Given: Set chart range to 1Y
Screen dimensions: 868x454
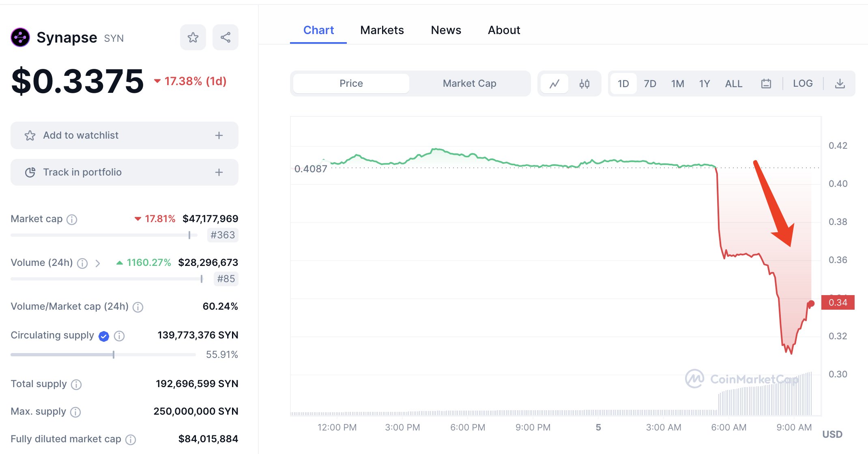Looking at the screenshot, I should pos(705,84).
